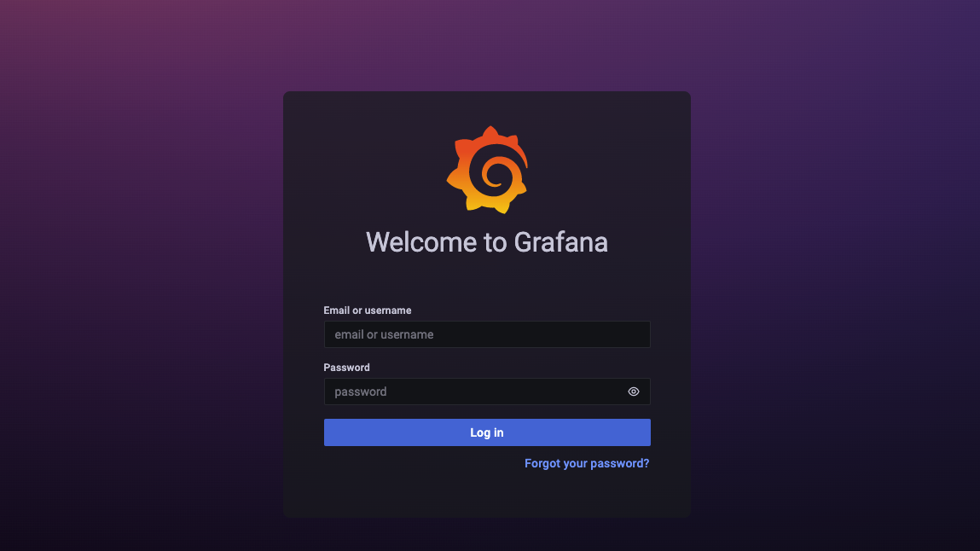Select the Welcome to Grafana heading

point(487,242)
